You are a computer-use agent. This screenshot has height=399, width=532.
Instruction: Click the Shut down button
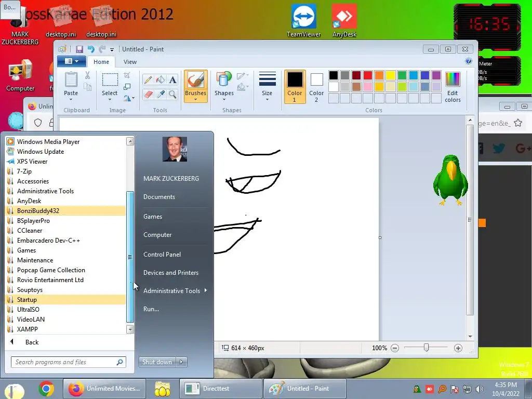[157, 362]
